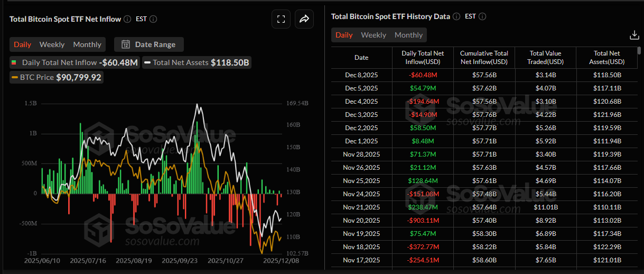644x274 pixels.
Task: Select the Nov 28,2025 date cell
Action: point(361,154)
